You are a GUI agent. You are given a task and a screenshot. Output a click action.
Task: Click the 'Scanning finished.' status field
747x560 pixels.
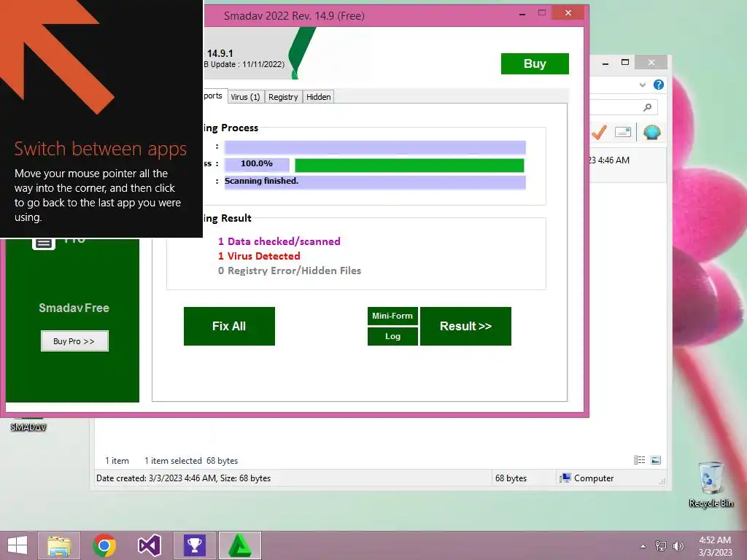[x=375, y=182]
